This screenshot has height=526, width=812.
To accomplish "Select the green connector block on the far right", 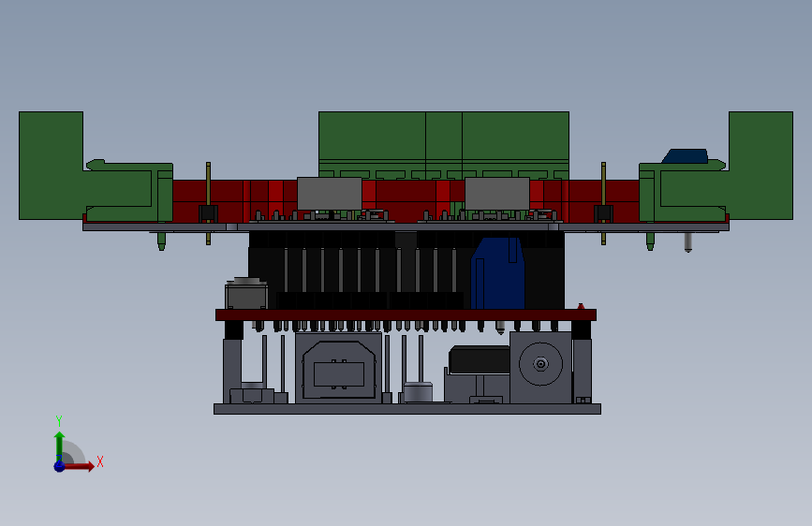I will click(x=760, y=165).
